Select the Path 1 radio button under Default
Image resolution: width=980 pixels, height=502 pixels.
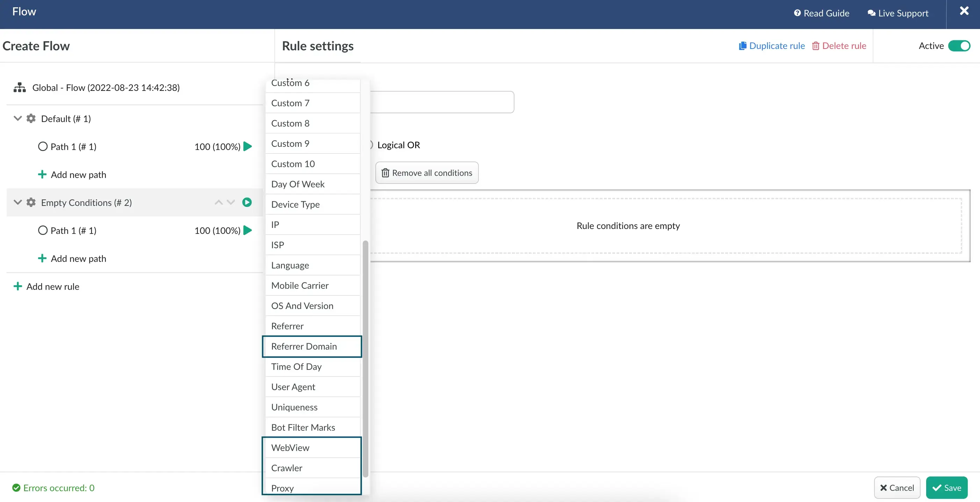click(42, 146)
